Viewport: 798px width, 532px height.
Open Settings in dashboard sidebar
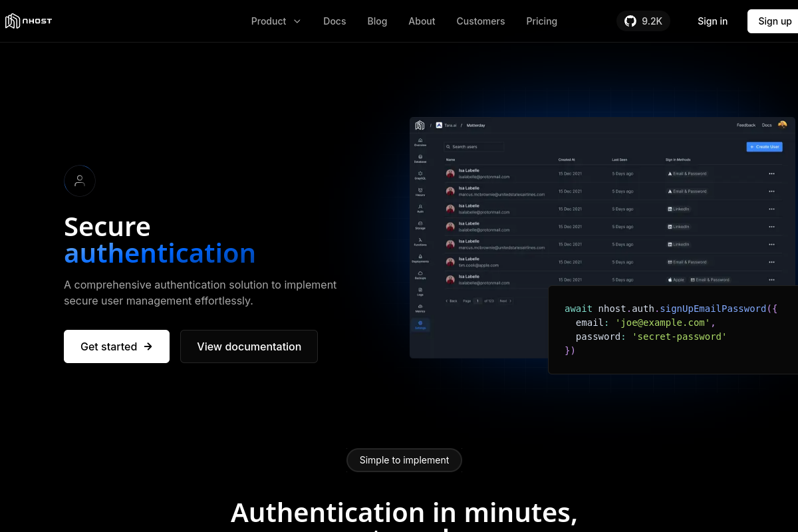click(420, 325)
